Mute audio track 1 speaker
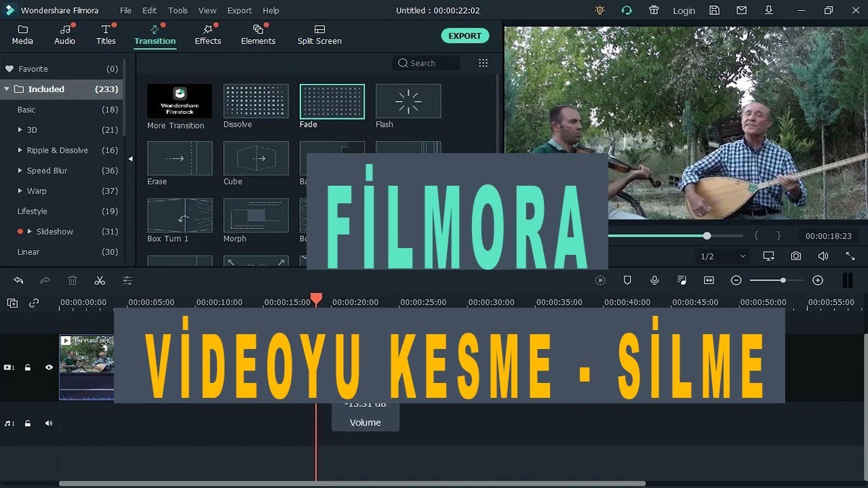This screenshot has width=868, height=488. (x=49, y=423)
